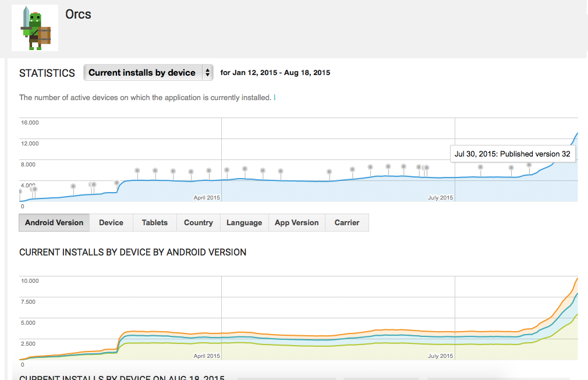Select the App Version tab
Image resolution: width=588 pixels, height=380 pixels.
point(296,222)
